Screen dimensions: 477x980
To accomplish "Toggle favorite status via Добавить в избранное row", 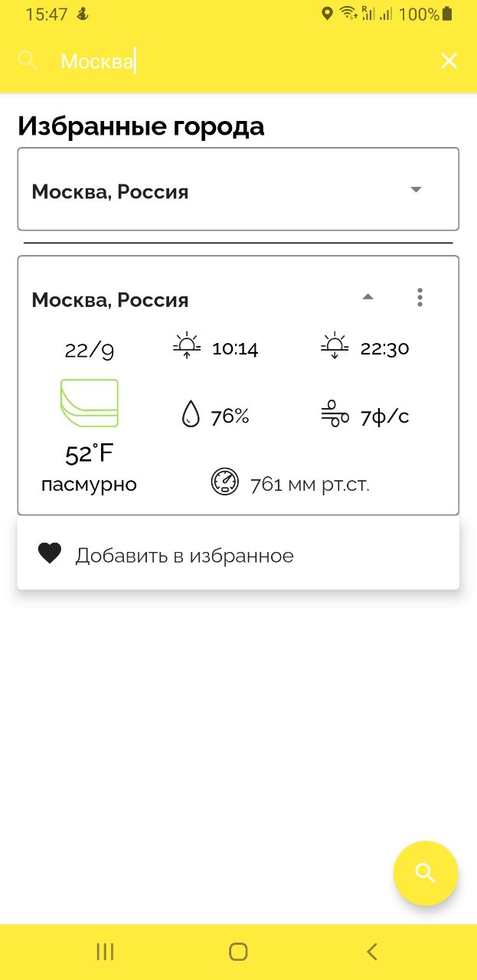I will click(x=184, y=554).
